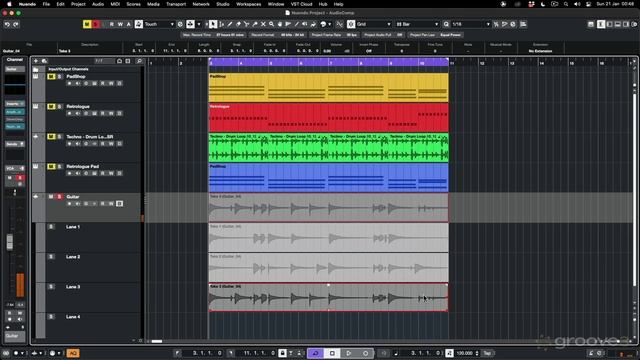
Task: Toggle global Read automation R button
Action: 112,24
